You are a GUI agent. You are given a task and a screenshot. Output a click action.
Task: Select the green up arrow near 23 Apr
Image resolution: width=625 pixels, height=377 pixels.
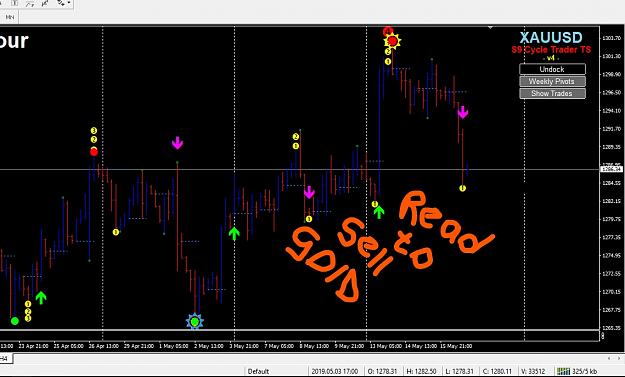41,297
